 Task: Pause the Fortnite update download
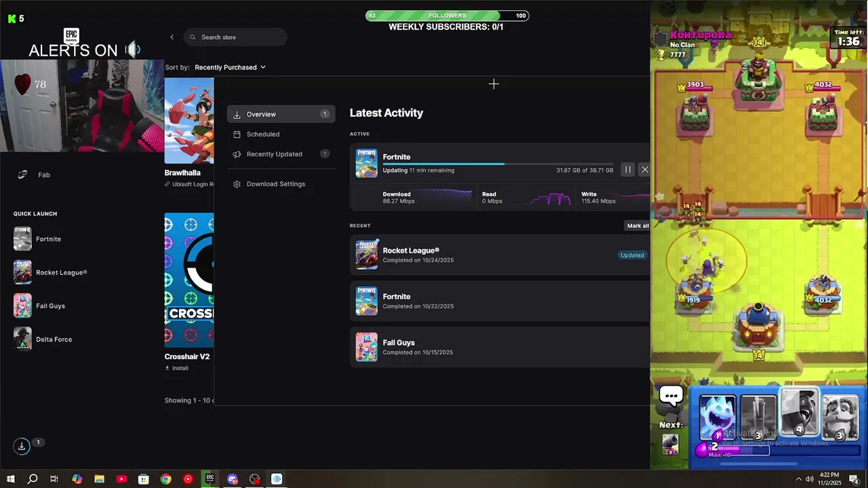[x=628, y=169]
